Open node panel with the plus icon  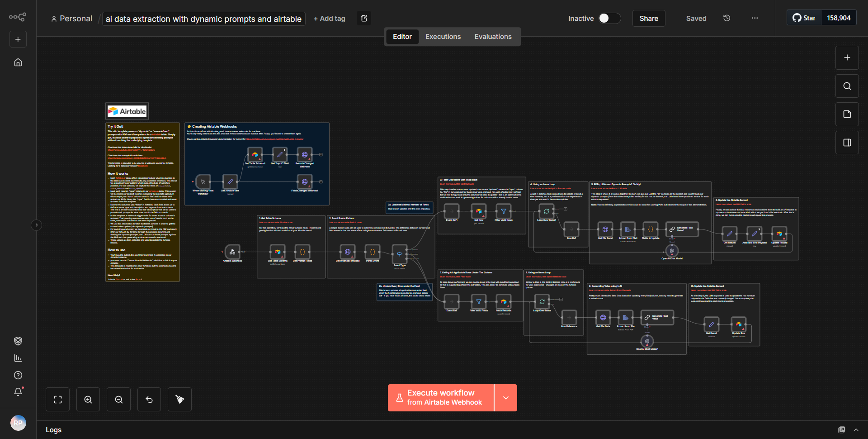(847, 57)
